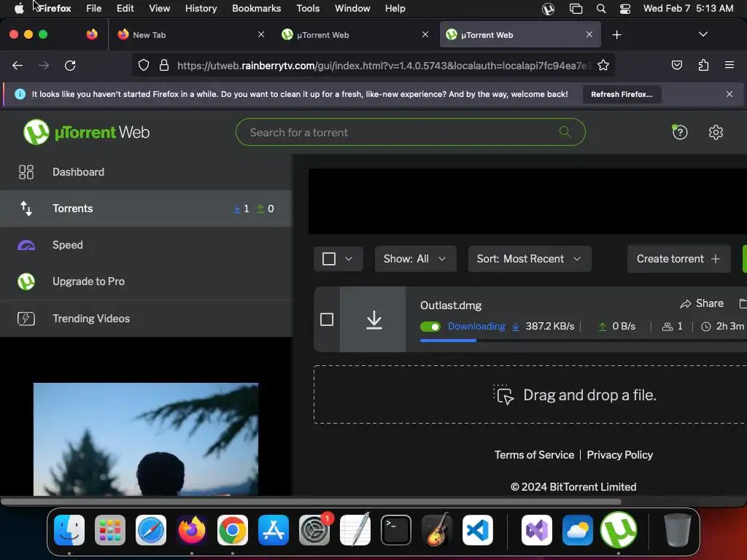Screen dimensions: 747x560
Task: Click the Outlast.dmg download progress bar
Action: coord(583,340)
